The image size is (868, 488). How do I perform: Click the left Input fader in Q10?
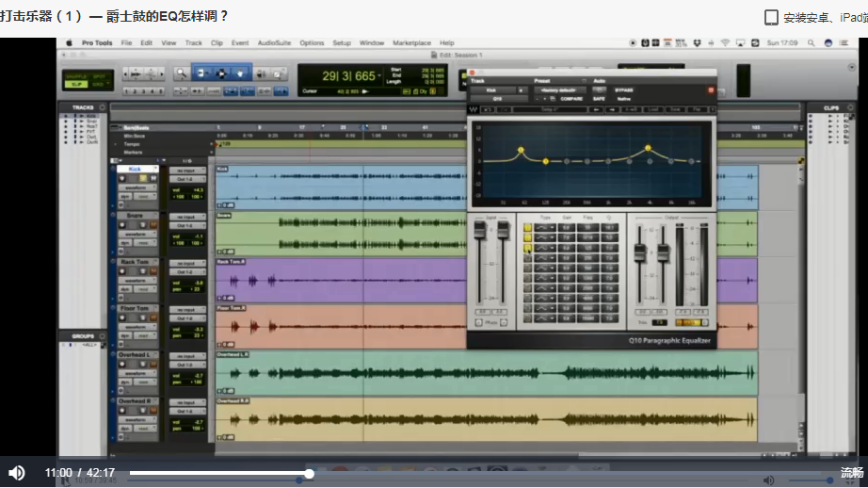tap(479, 231)
